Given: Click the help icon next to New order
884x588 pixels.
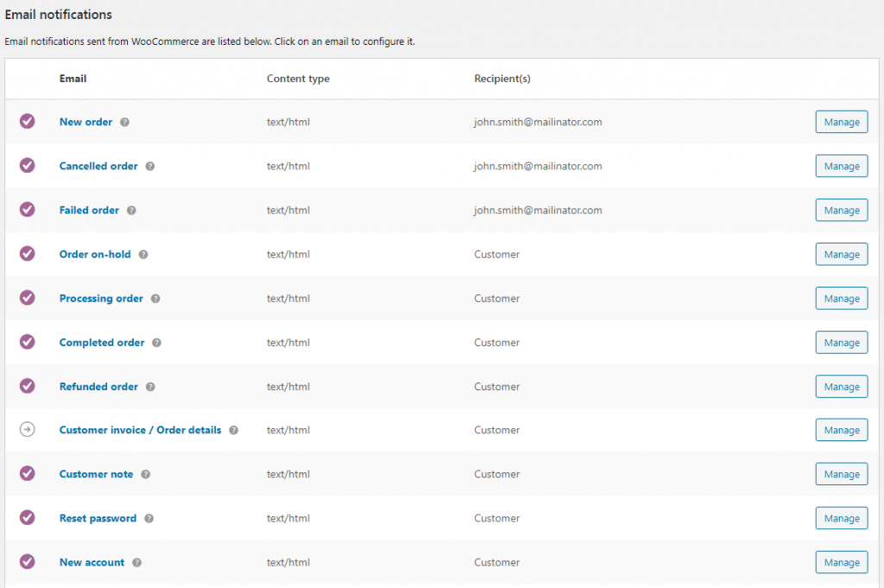Looking at the screenshot, I should pos(124,122).
